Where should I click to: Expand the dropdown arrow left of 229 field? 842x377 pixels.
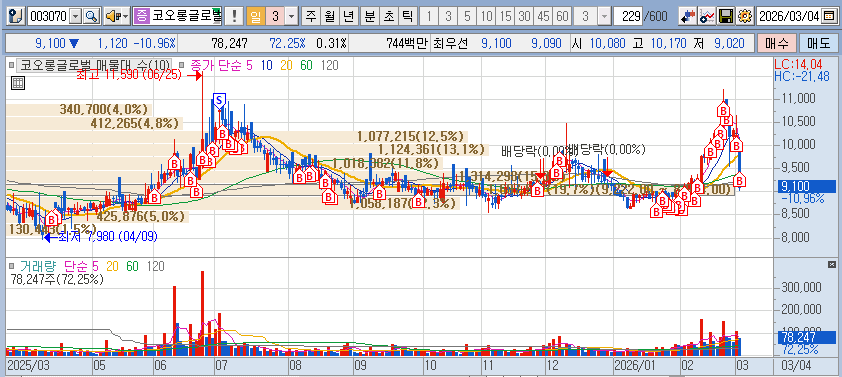(x=605, y=17)
